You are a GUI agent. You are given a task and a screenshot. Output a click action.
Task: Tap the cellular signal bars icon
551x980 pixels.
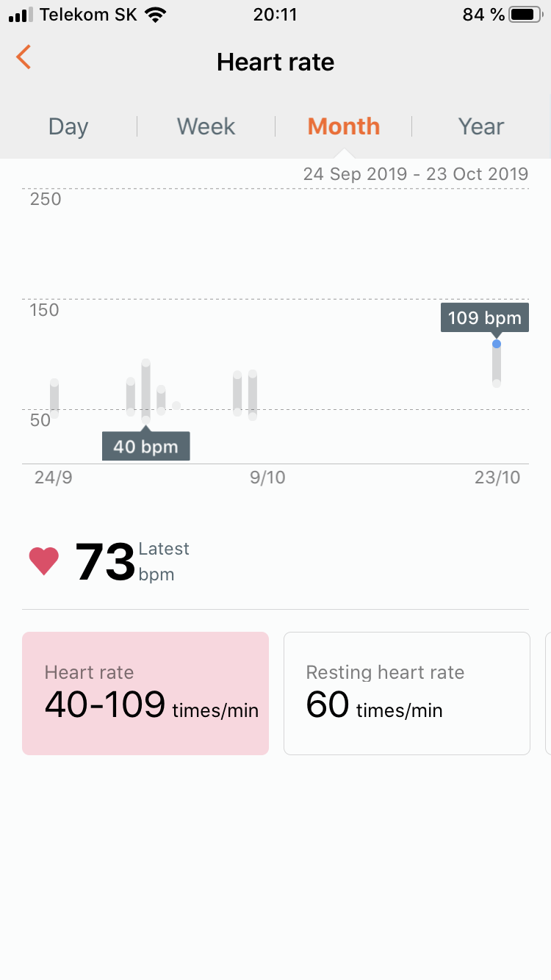(21, 15)
